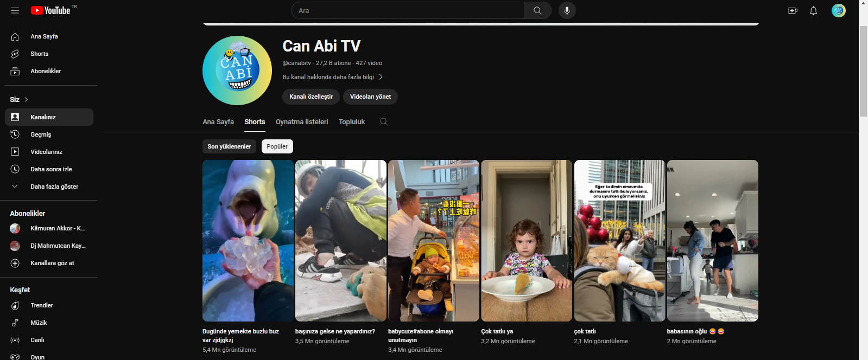868x360 pixels.
Task: Open Shorts in the sidebar
Action: (49, 54)
